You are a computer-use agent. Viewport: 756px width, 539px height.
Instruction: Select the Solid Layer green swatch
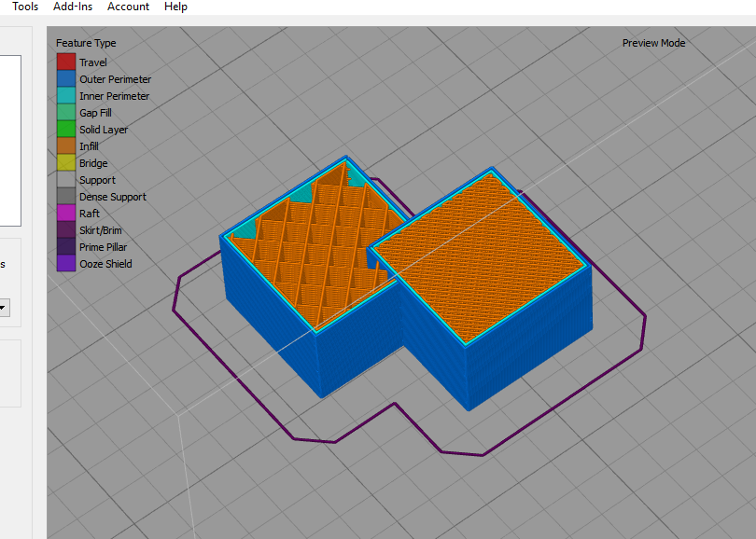pyautogui.click(x=66, y=130)
